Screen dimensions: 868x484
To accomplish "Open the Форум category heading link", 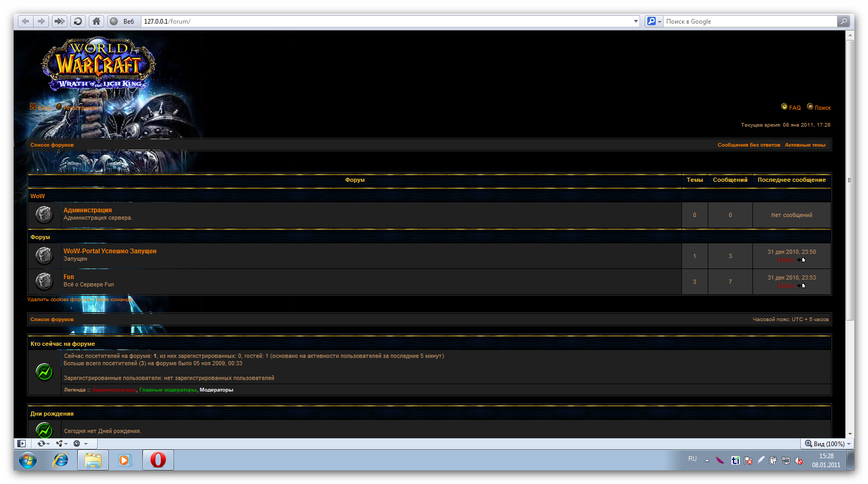I will click(x=40, y=237).
